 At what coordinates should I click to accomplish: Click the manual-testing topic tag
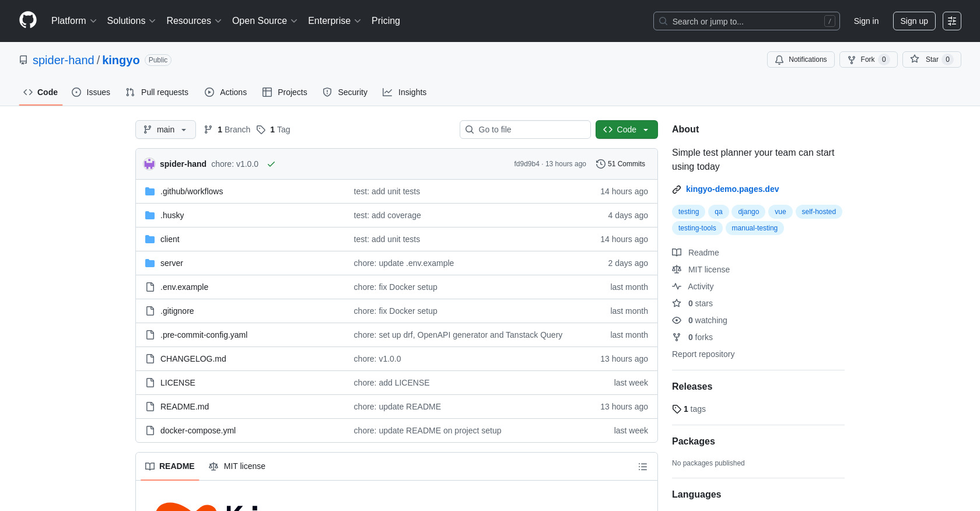754,228
